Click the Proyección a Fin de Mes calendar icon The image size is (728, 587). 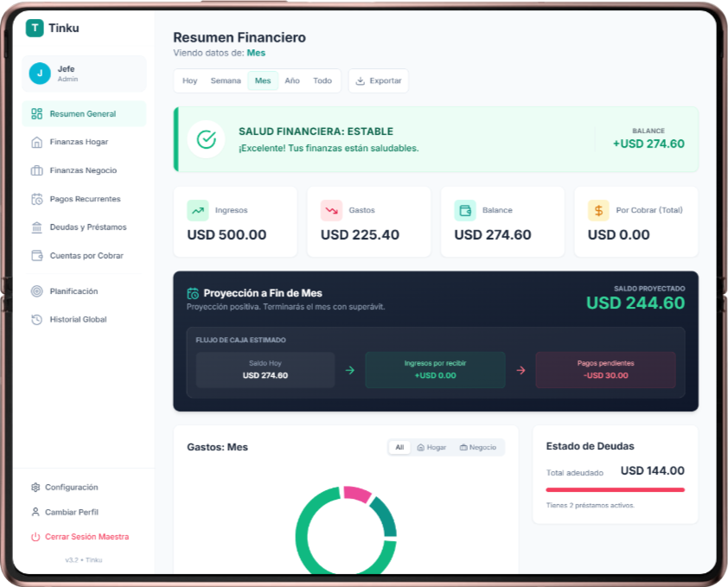coord(193,294)
